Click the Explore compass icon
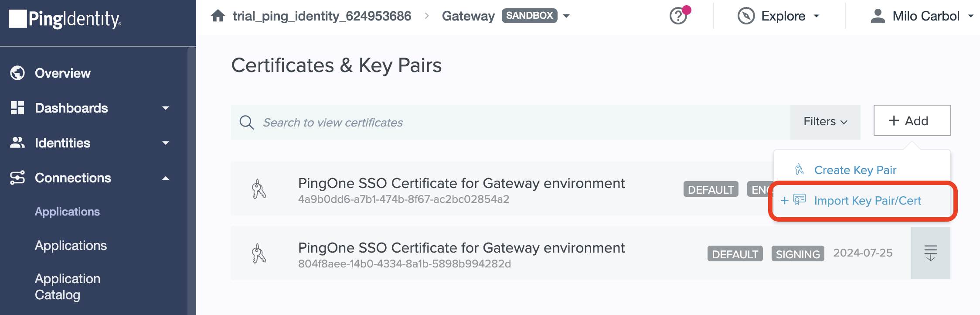This screenshot has width=980, height=315. click(x=746, y=16)
